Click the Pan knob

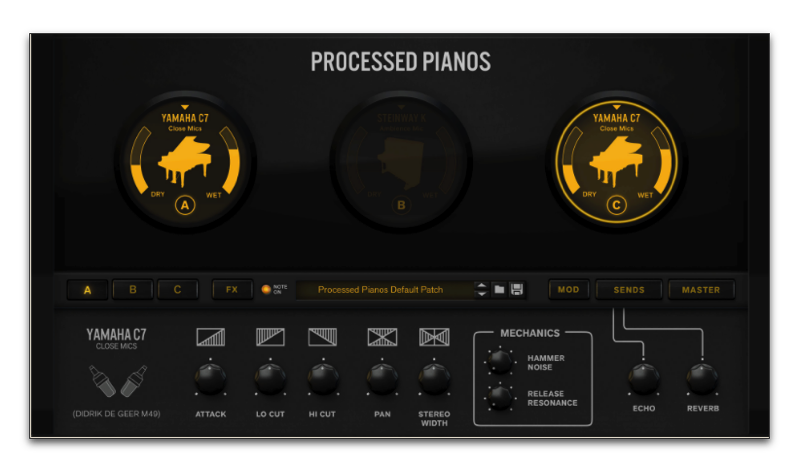tap(382, 379)
